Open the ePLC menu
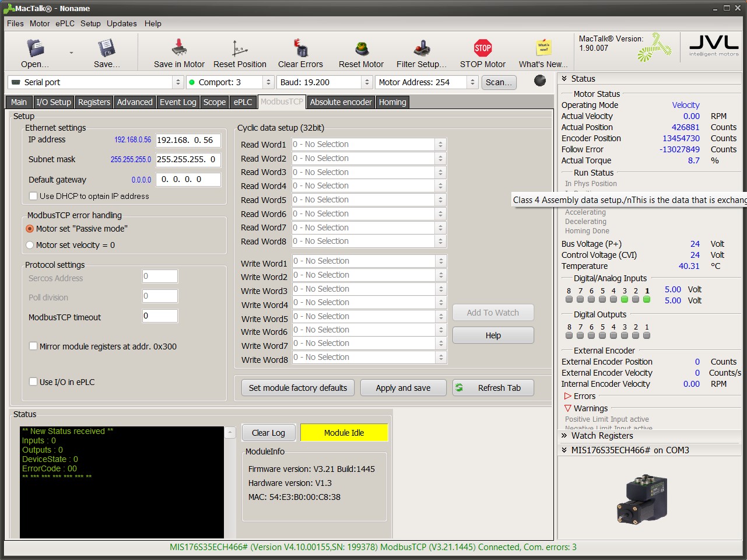Image resolution: width=747 pixels, height=560 pixels. [65, 23]
